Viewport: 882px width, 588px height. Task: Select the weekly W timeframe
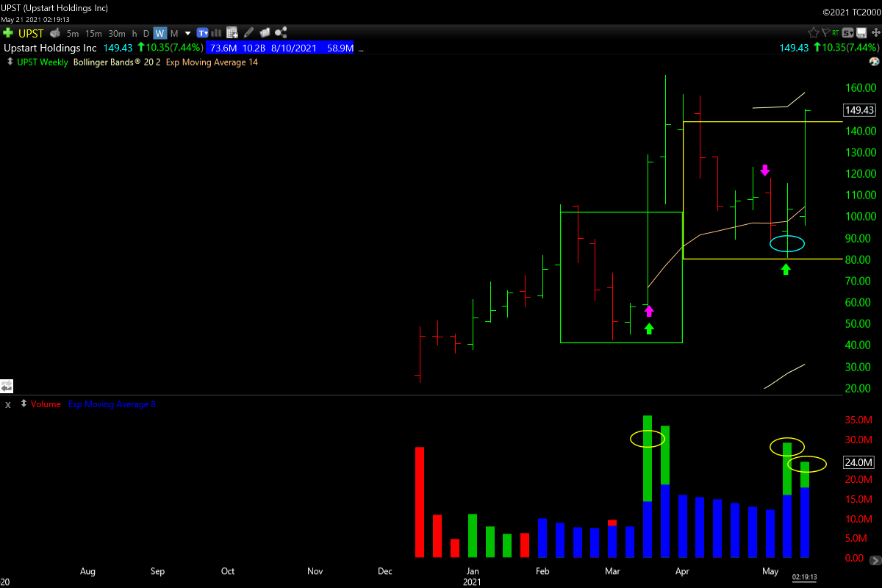pyautogui.click(x=159, y=33)
